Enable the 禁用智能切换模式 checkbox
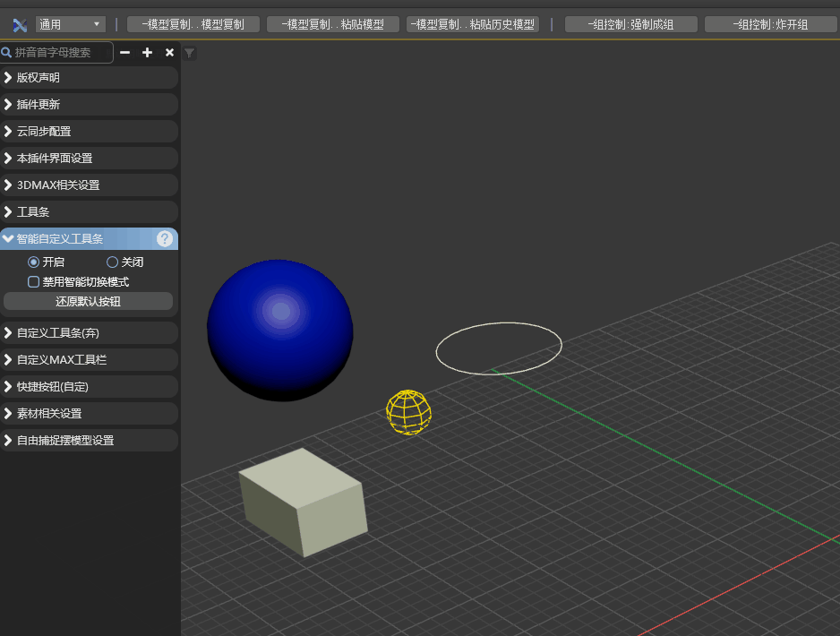 coord(34,281)
